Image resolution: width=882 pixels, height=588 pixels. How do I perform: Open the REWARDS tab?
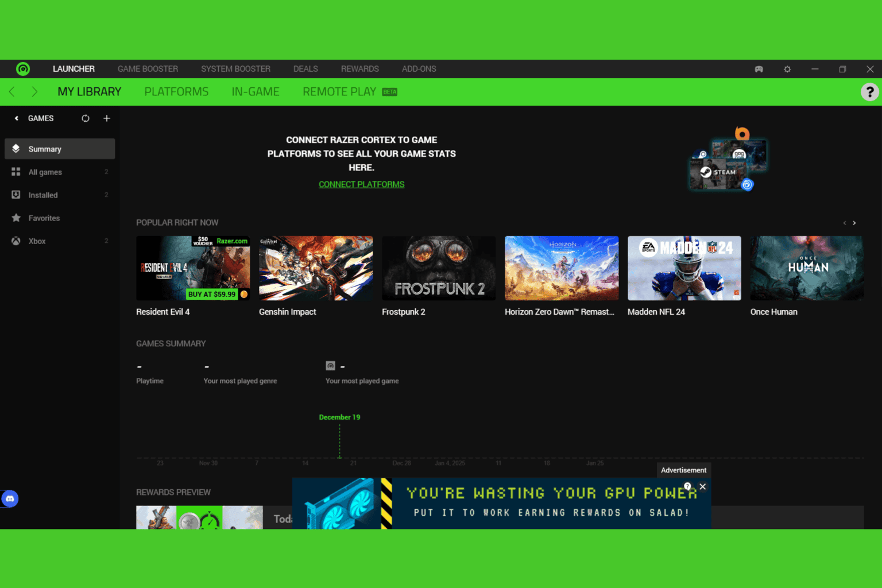360,69
